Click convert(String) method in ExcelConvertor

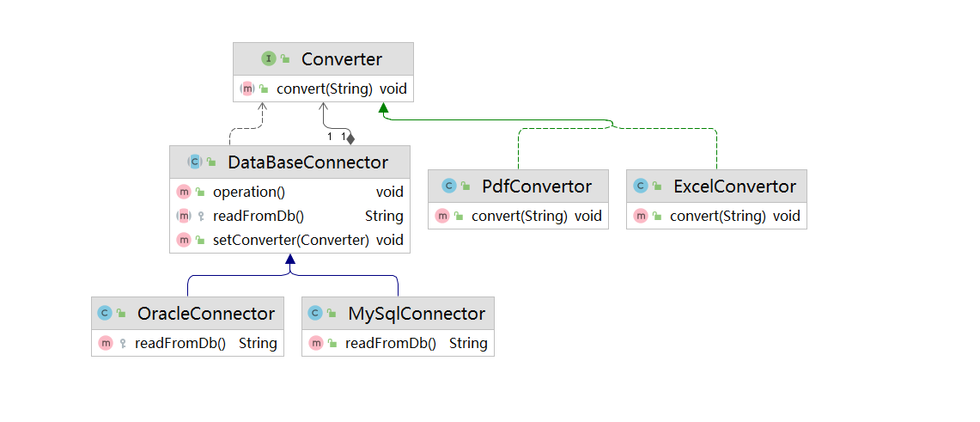click(x=717, y=216)
